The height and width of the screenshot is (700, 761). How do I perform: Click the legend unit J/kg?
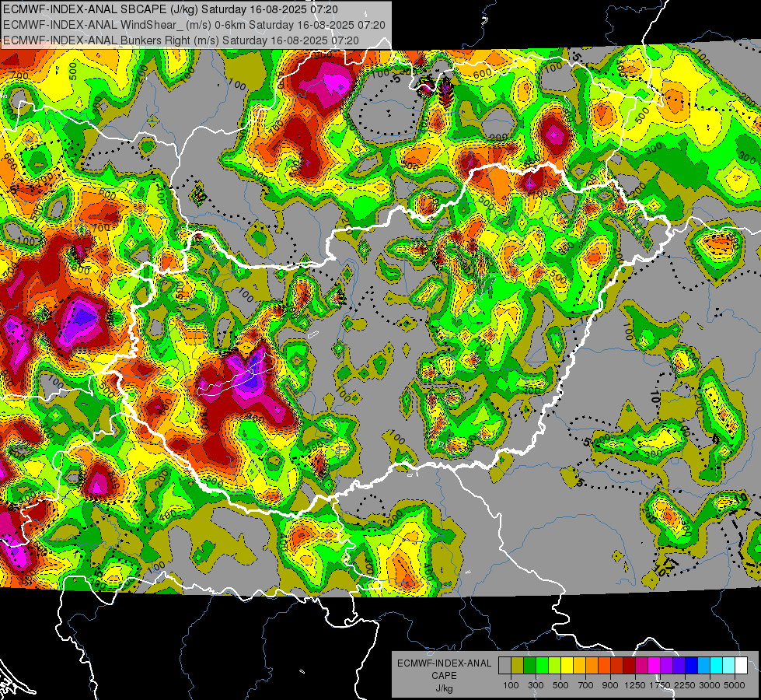pyautogui.click(x=444, y=688)
